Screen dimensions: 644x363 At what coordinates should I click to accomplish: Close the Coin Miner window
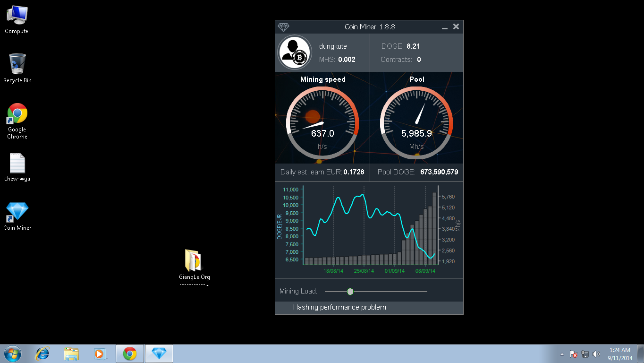click(x=456, y=27)
